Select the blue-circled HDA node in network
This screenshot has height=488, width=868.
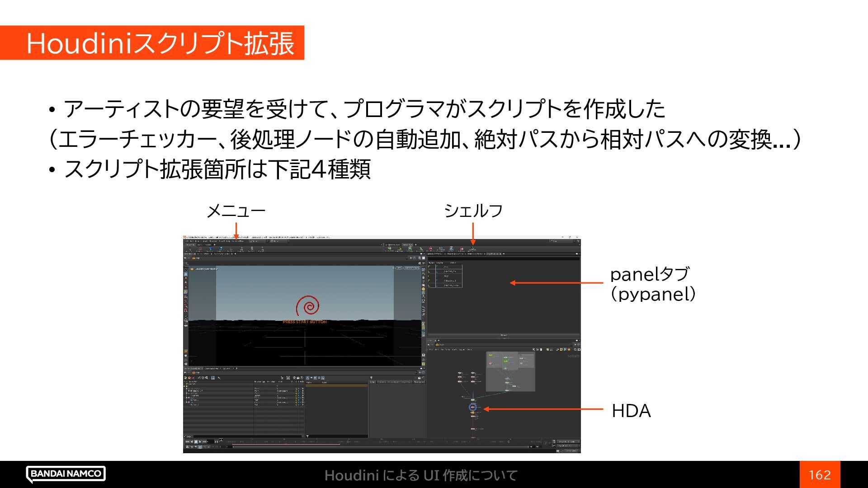473,408
